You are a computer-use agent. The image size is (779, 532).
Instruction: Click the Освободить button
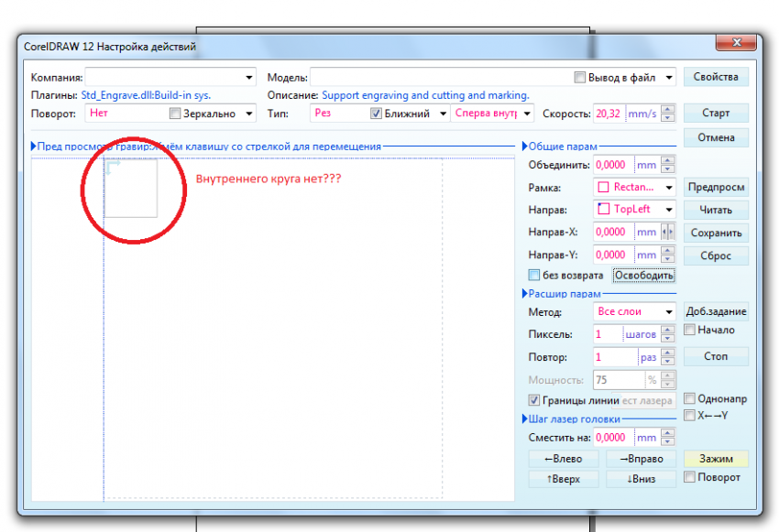coord(645,275)
